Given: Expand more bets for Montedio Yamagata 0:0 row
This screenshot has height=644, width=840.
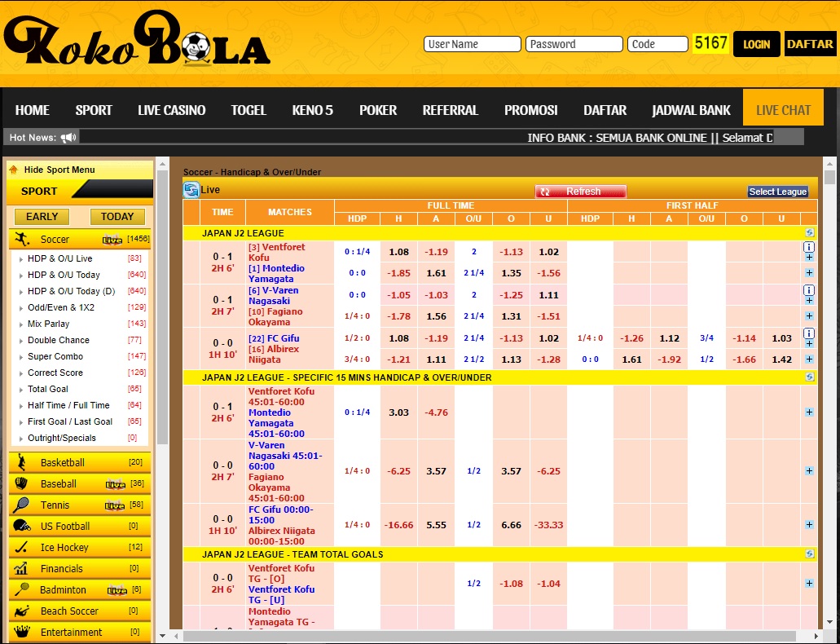Looking at the screenshot, I should click(x=809, y=273).
